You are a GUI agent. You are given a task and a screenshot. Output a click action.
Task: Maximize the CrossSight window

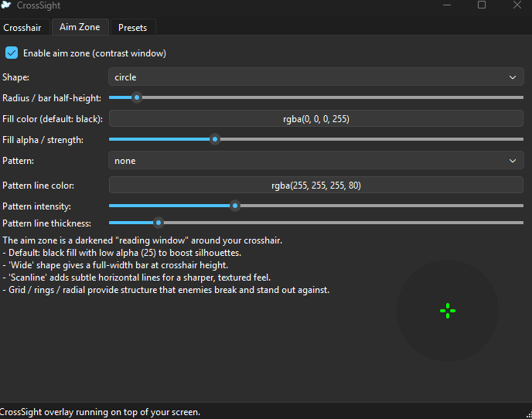click(482, 5)
